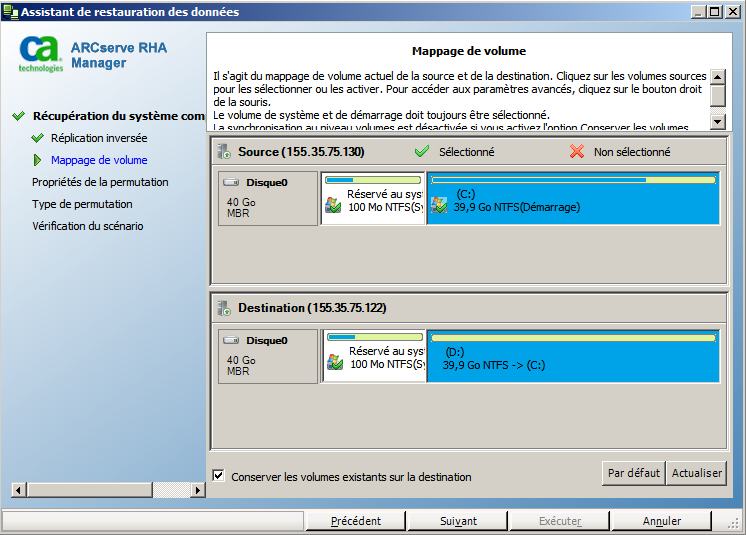746x535 pixels.
Task: Close the Assistant de restauration window
Action: coord(732,11)
